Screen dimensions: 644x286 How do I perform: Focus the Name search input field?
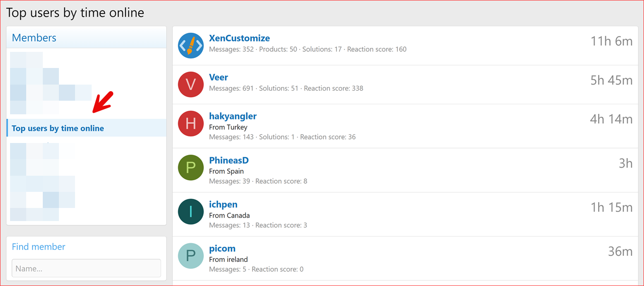pos(86,268)
